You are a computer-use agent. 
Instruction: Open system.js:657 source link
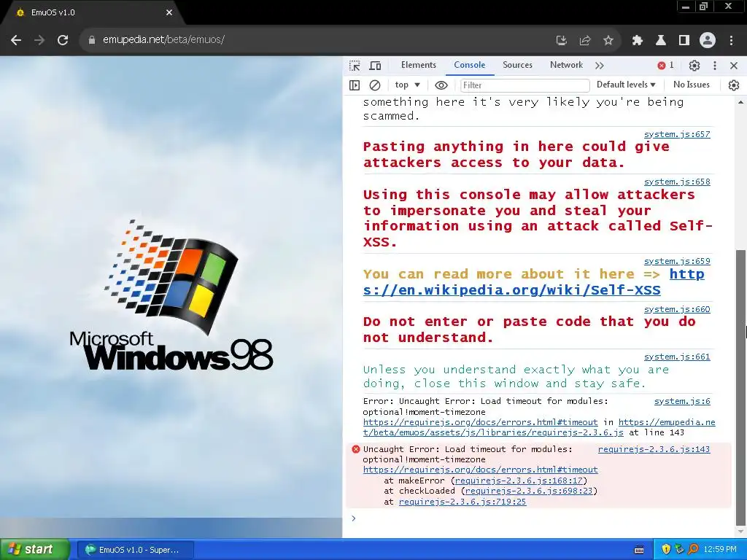coord(677,134)
